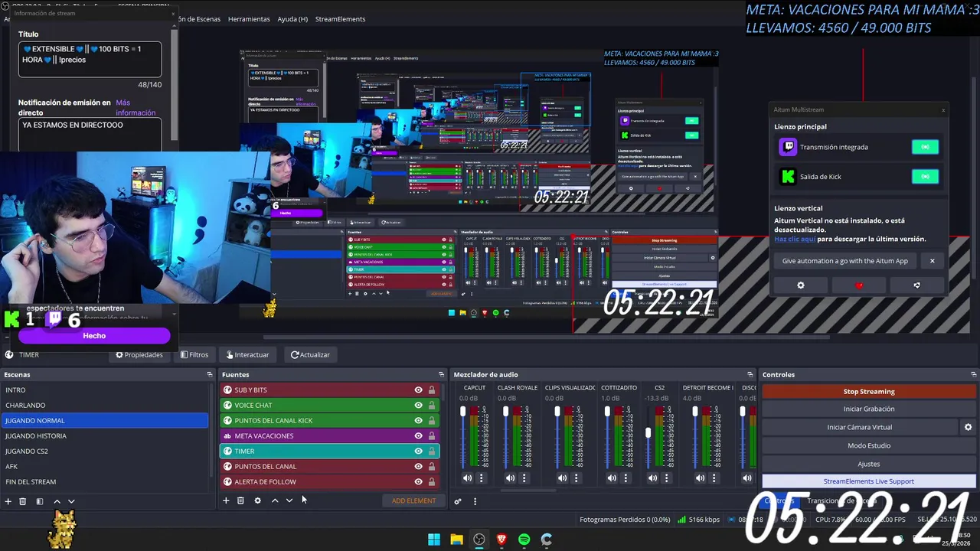This screenshot has width=980, height=551.
Task: Hide the TIMER source
Action: (418, 451)
